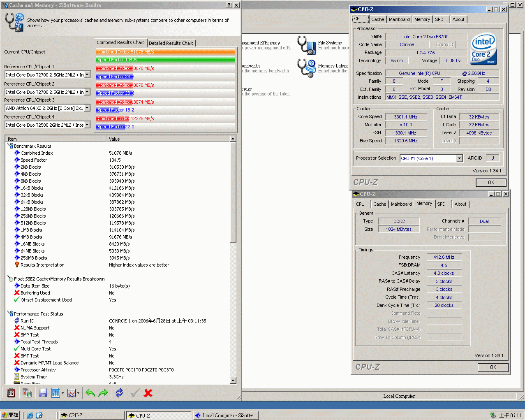Click the results list scrollbar down arrow
525x420 pixels.
click(x=233, y=381)
